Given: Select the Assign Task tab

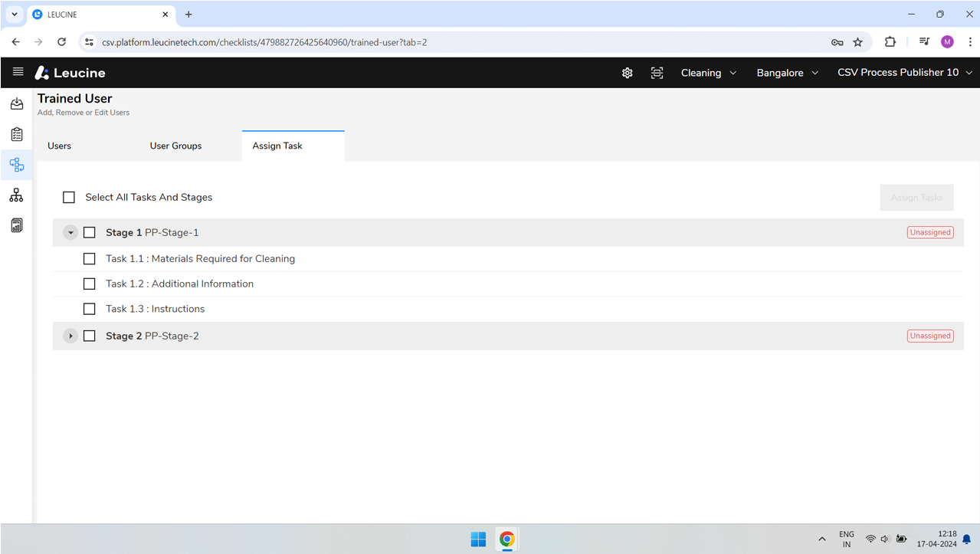Looking at the screenshot, I should 293,146.
